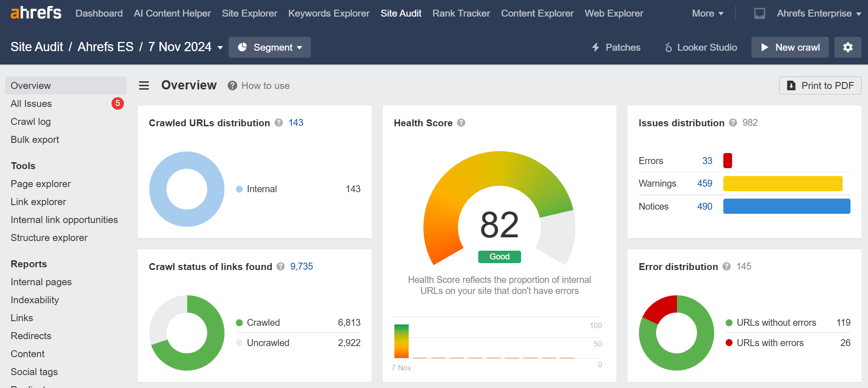Click help icon beside Crawled URLs distribution
Screen dimensions: 868x388
click(x=279, y=123)
